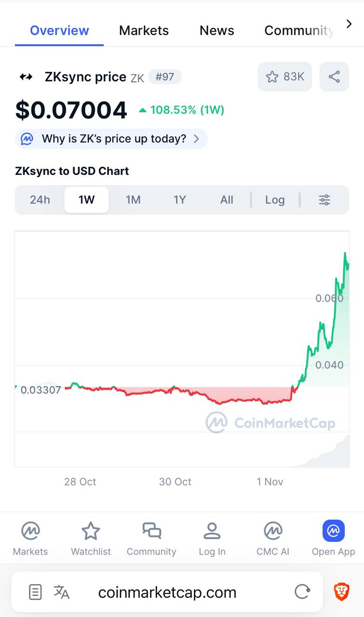Add ZKsync to watchlist via star button
The image size is (364, 617).
pyautogui.click(x=284, y=77)
